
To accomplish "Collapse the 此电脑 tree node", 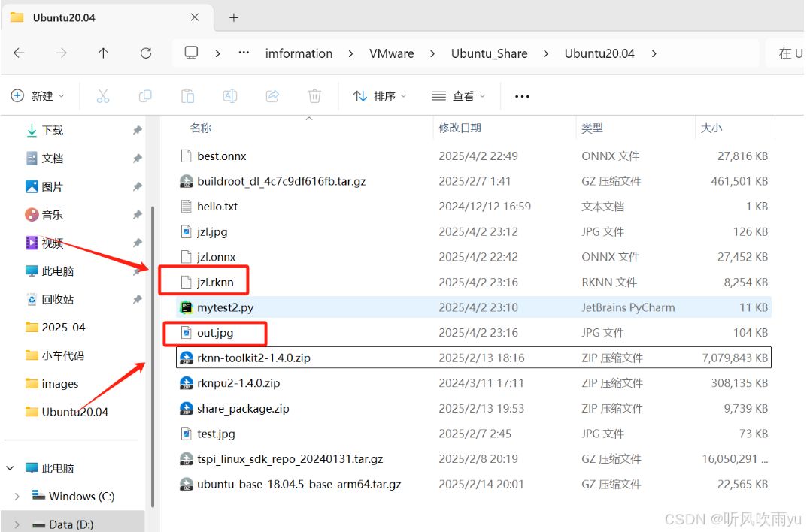I will tap(11, 468).
